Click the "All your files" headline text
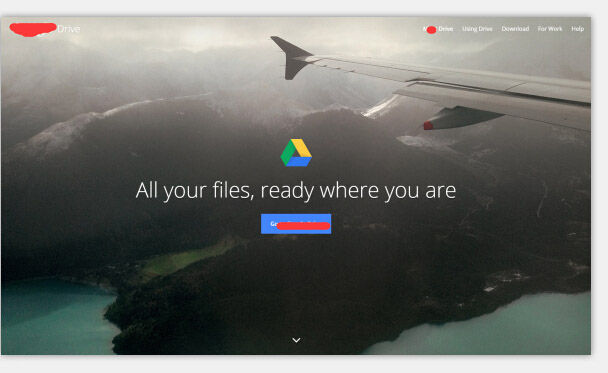608x373 pixels. 296,190
